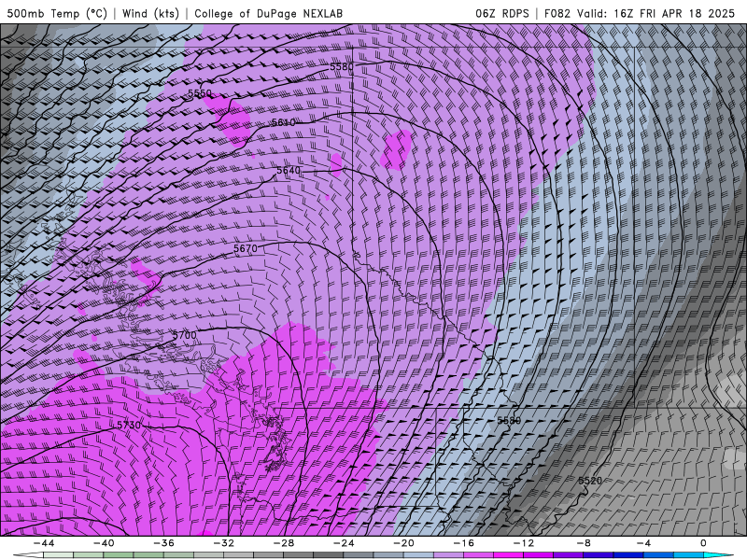Click the "F082 Valid: 16Z FRI APR 18 2025" text
Viewport: 747px width, 560px height.
[x=640, y=13]
